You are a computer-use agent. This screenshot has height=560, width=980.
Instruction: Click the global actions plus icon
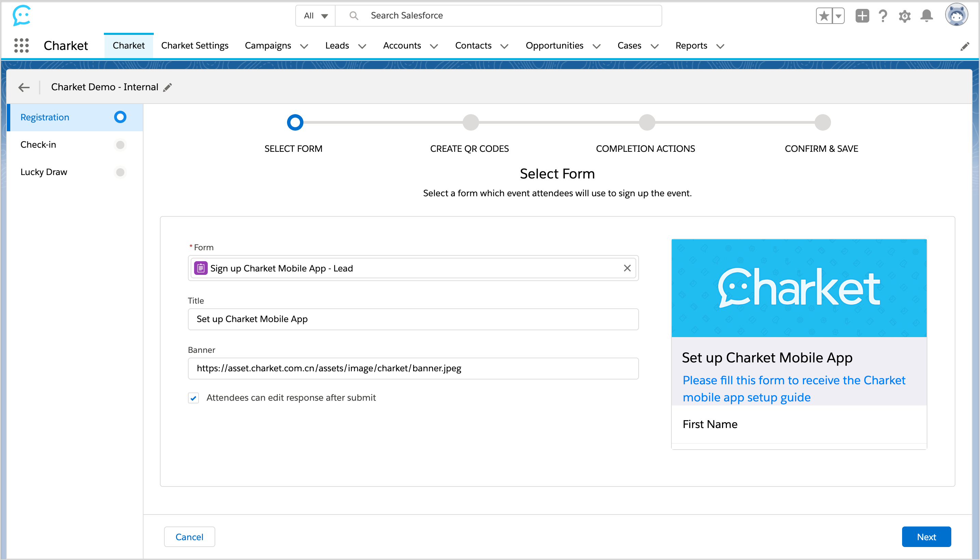point(862,16)
